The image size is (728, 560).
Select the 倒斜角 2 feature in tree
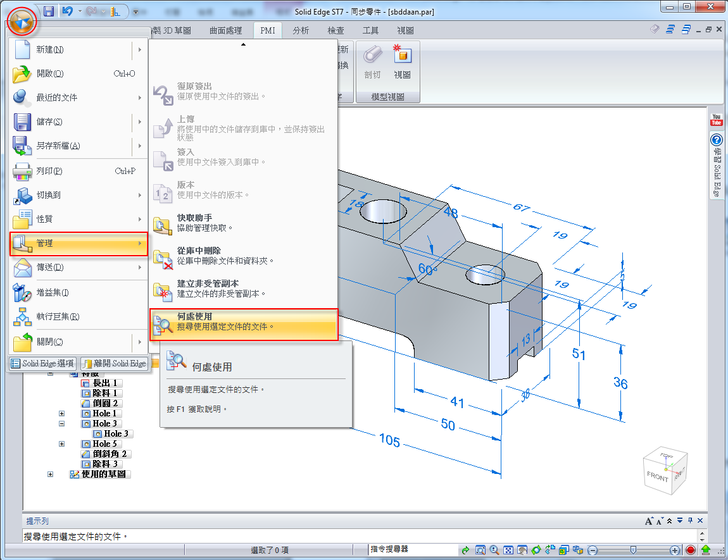[105, 454]
